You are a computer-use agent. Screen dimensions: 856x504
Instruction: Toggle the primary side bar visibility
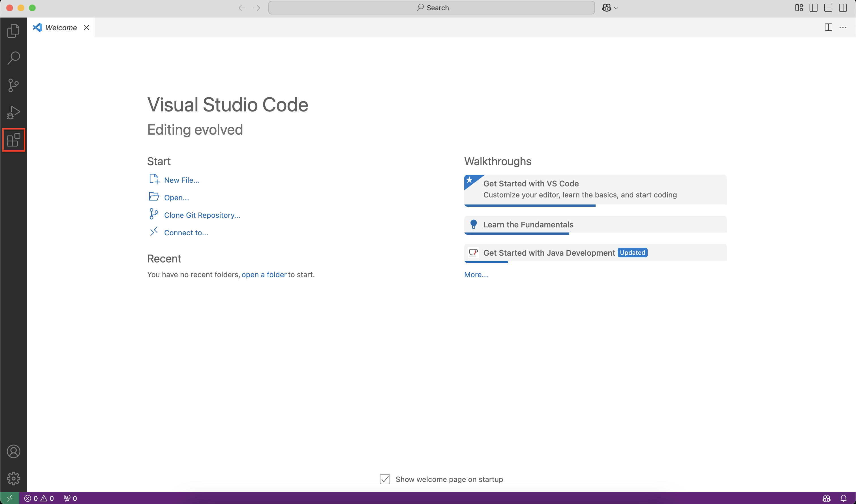[814, 8]
